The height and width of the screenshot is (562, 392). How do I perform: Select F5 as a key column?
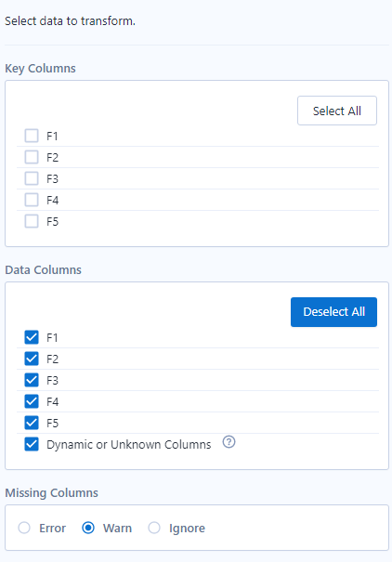[x=32, y=221]
